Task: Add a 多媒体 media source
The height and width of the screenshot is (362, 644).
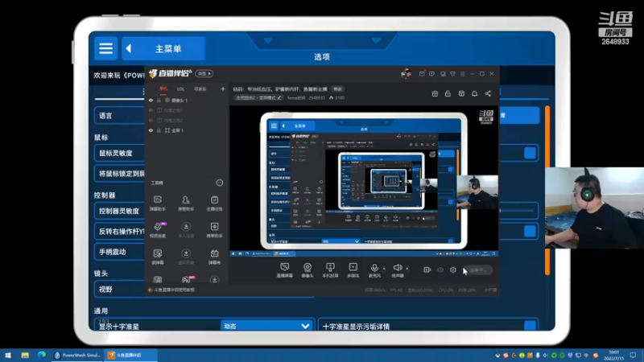Action: click(x=353, y=270)
